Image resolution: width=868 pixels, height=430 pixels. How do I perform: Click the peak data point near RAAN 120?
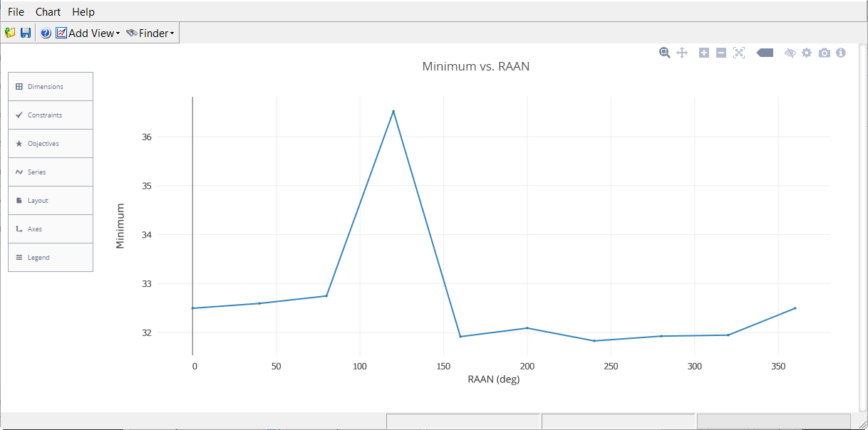pos(393,111)
